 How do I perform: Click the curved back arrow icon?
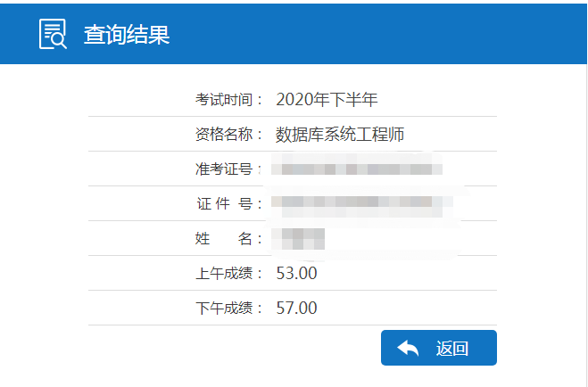[408, 348]
